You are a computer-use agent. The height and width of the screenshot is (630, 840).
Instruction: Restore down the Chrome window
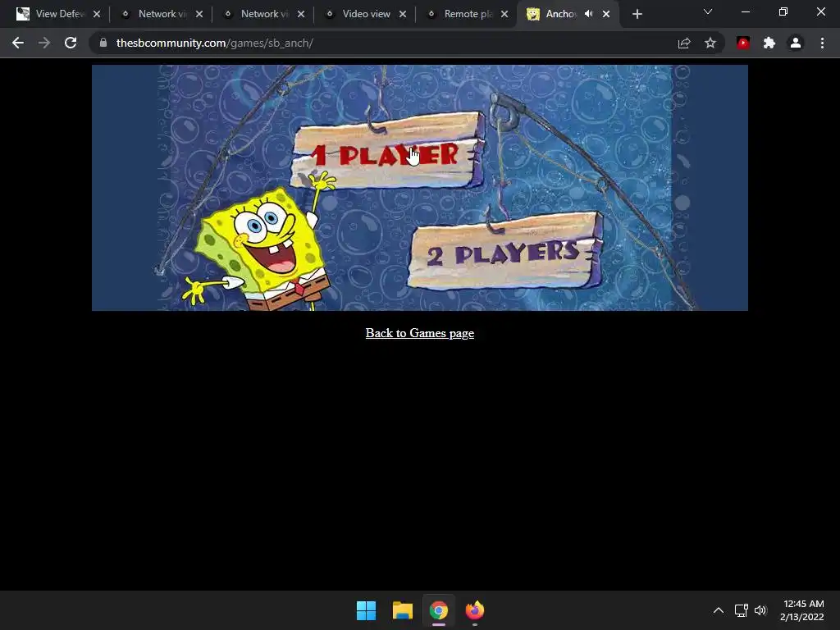783,11
